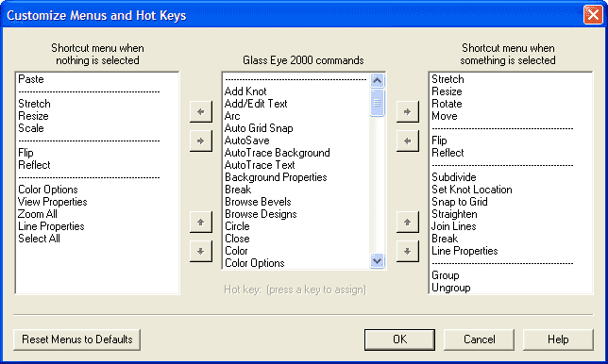Viewport: 608px width, 364px height.
Task: Select Ungroup in the right list
Action: click(451, 288)
